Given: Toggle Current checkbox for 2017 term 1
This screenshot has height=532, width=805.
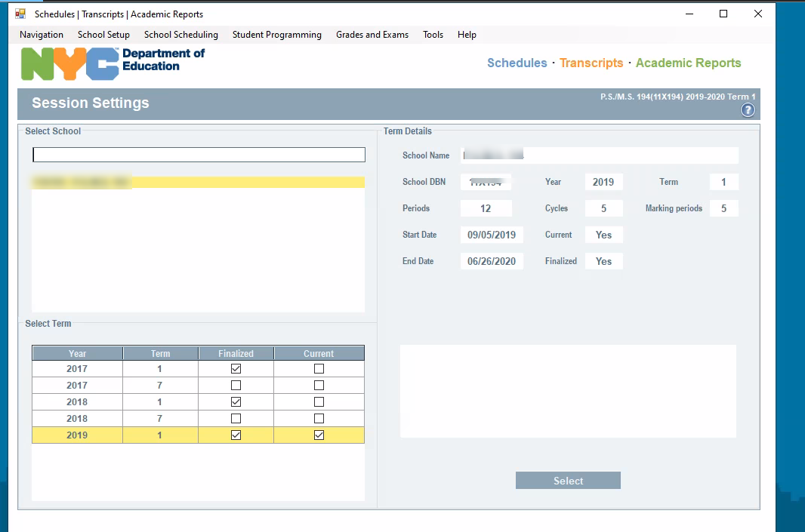Looking at the screenshot, I should [319, 369].
